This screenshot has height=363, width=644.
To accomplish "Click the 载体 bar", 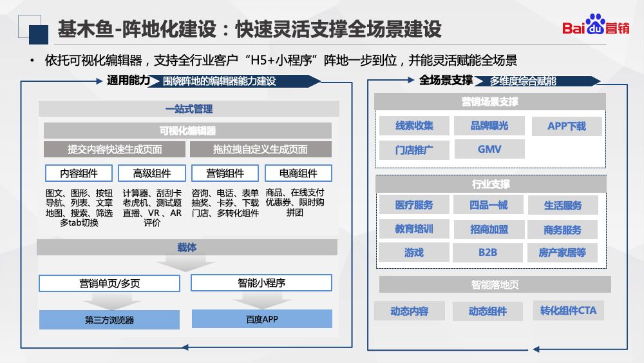I will pyautogui.click(x=187, y=248).
